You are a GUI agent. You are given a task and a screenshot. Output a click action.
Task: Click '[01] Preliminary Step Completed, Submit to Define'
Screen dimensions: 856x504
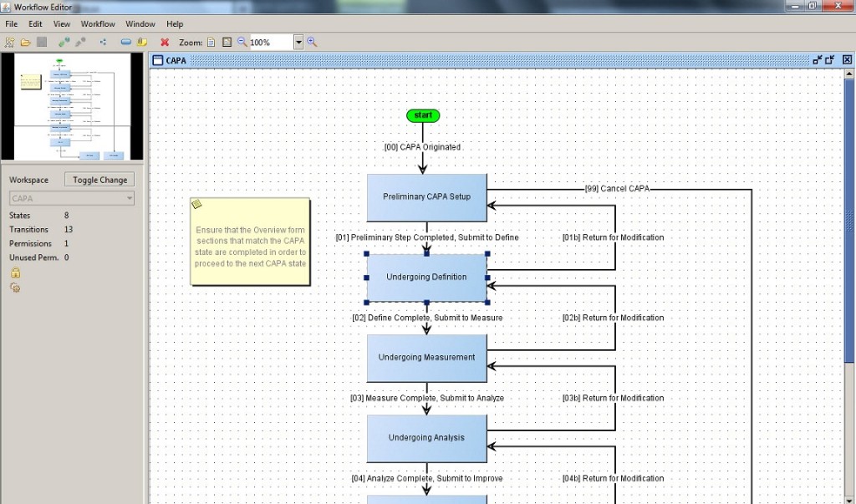click(427, 237)
